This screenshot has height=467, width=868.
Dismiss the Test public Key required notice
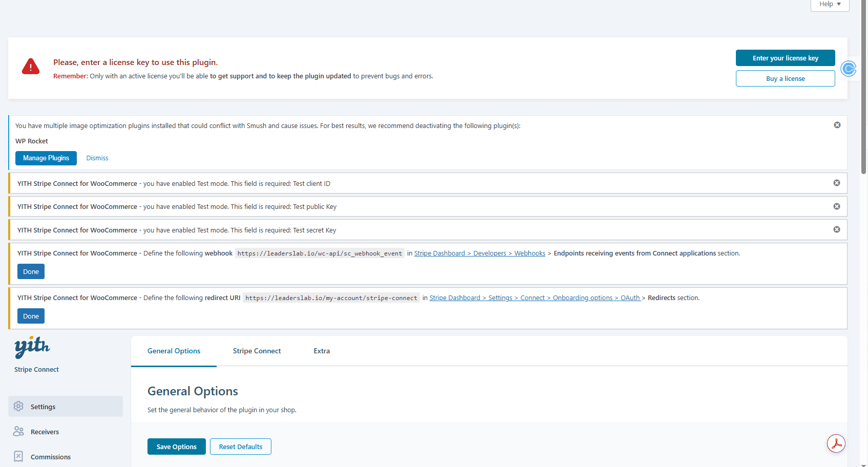pyautogui.click(x=837, y=206)
